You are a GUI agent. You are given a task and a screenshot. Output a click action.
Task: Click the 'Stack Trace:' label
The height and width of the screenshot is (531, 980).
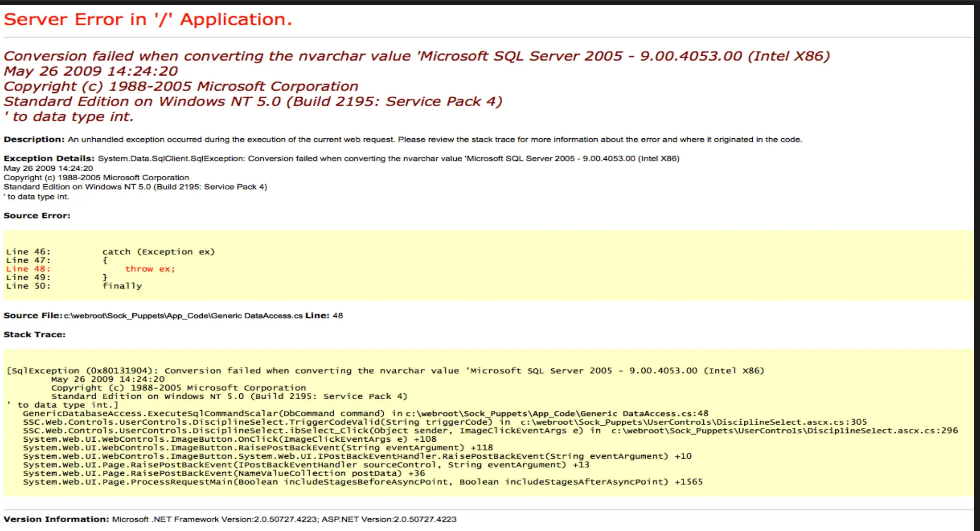tap(34, 334)
